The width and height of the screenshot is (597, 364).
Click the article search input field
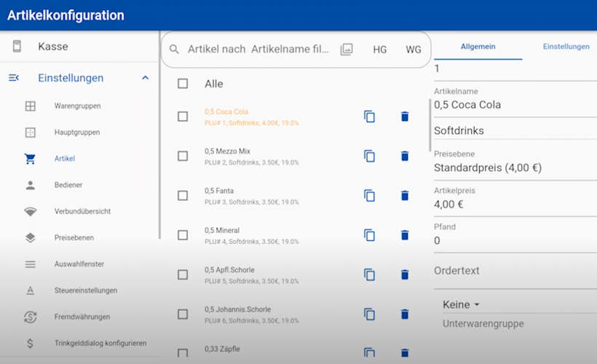tap(258, 49)
